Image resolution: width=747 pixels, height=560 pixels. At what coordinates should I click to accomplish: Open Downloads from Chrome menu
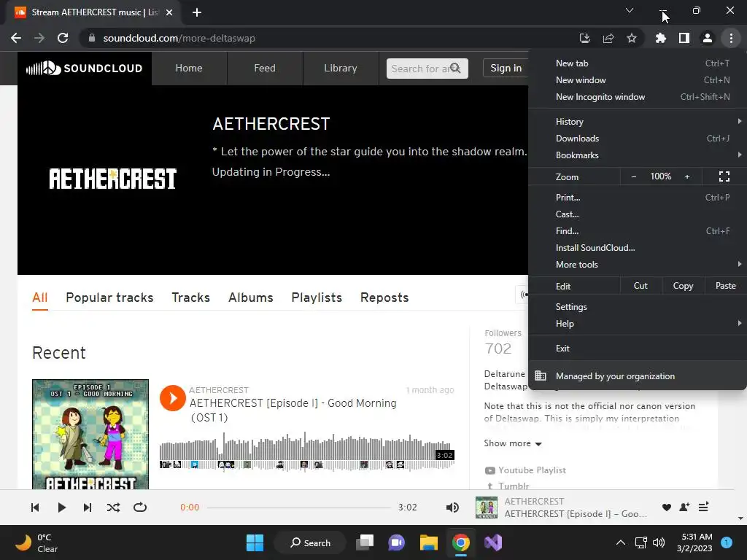(638, 139)
